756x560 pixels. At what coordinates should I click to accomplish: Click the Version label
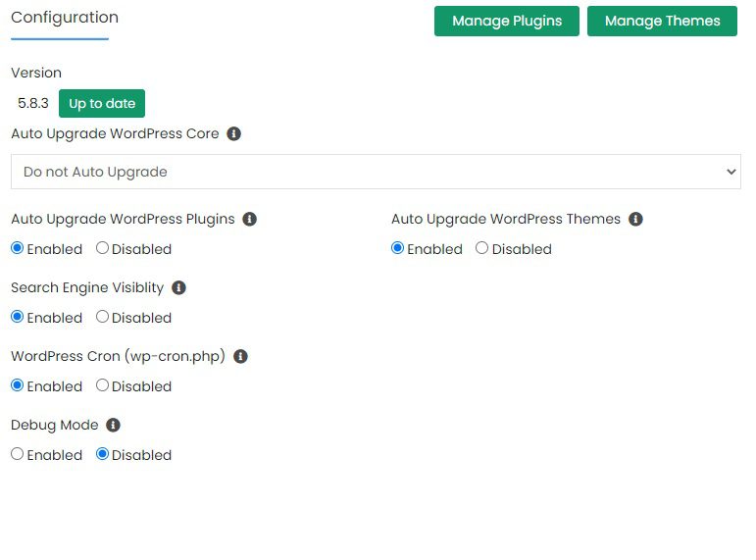coord(36,73)
